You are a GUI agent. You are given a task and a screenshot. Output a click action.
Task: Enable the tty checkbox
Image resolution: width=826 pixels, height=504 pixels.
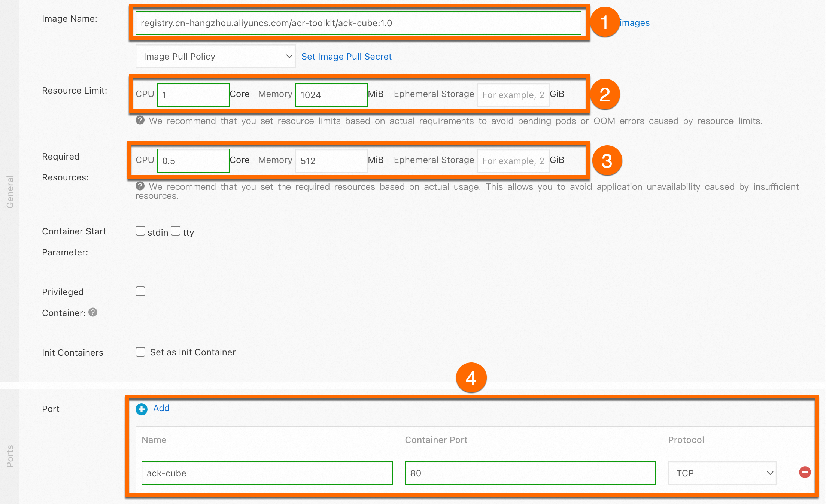coord(176,231)
